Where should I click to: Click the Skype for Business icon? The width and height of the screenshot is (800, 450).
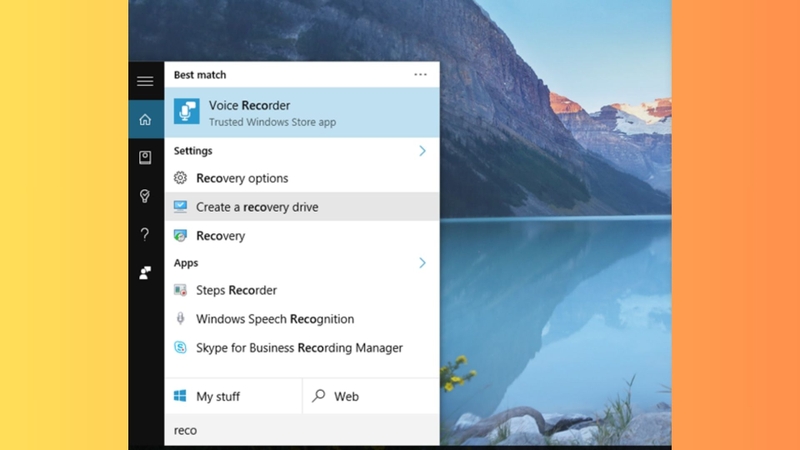pos(180,347)
